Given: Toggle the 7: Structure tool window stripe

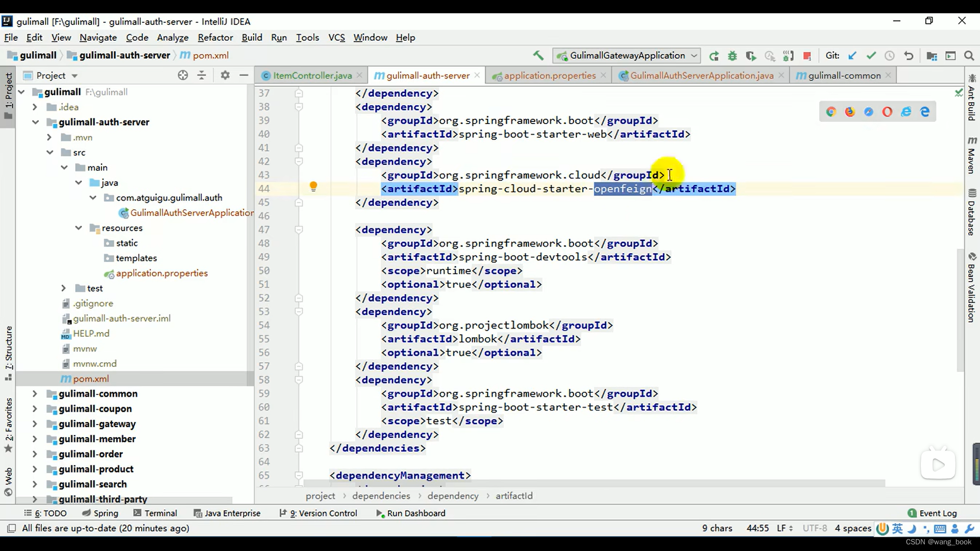Looking at the screenshot, I should 9,353.
